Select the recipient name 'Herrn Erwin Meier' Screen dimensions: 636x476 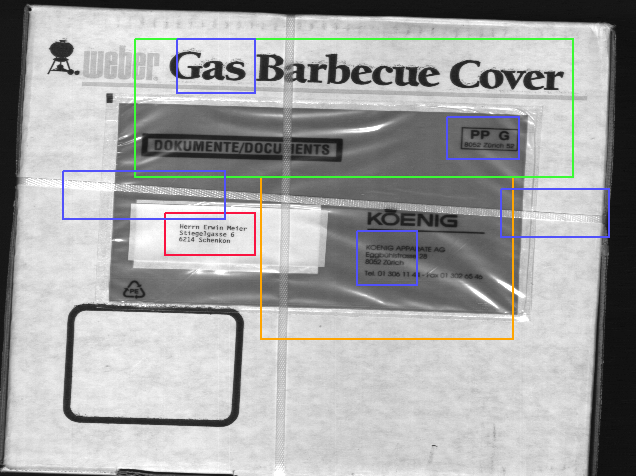point(213,227)
